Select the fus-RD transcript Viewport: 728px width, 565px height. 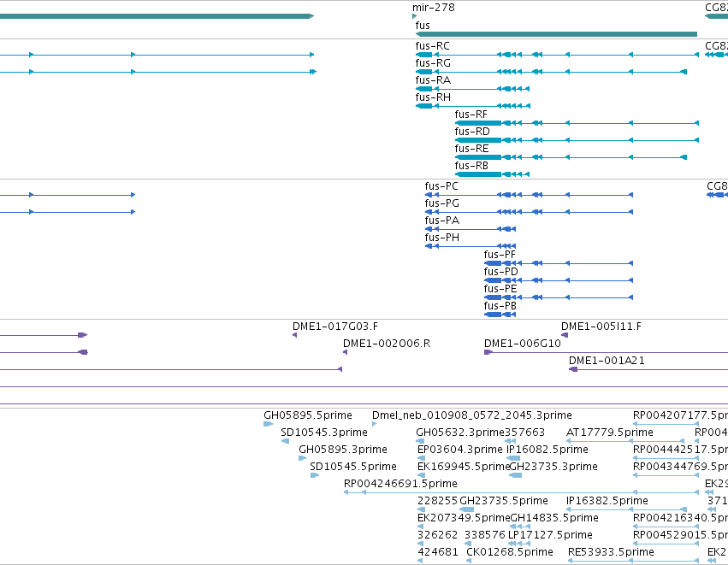[577, 140]
